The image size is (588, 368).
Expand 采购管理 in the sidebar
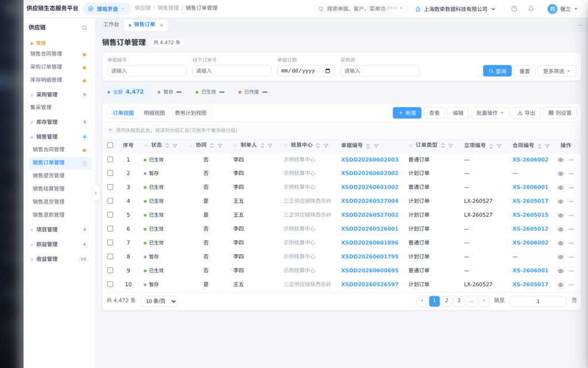pos(59,95)
